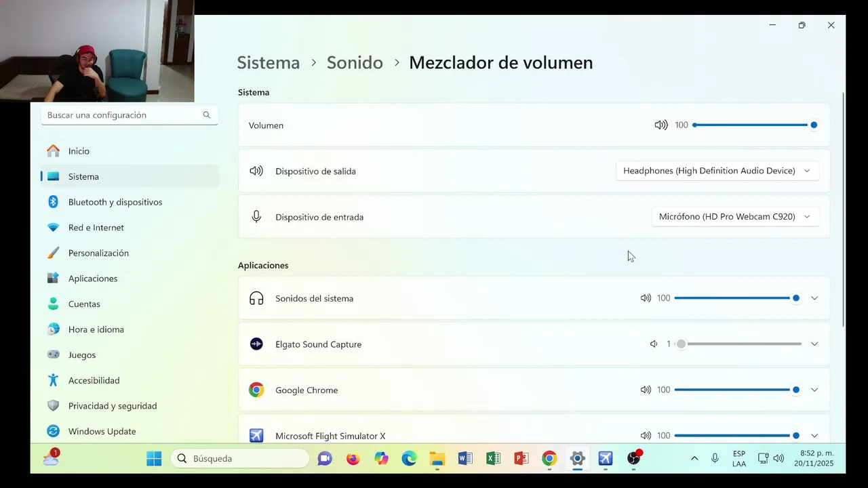The width and height of the screenshot is (868, 488).
Task: Open the Teams meet app from the taskbar
Action: pos(325,459)
